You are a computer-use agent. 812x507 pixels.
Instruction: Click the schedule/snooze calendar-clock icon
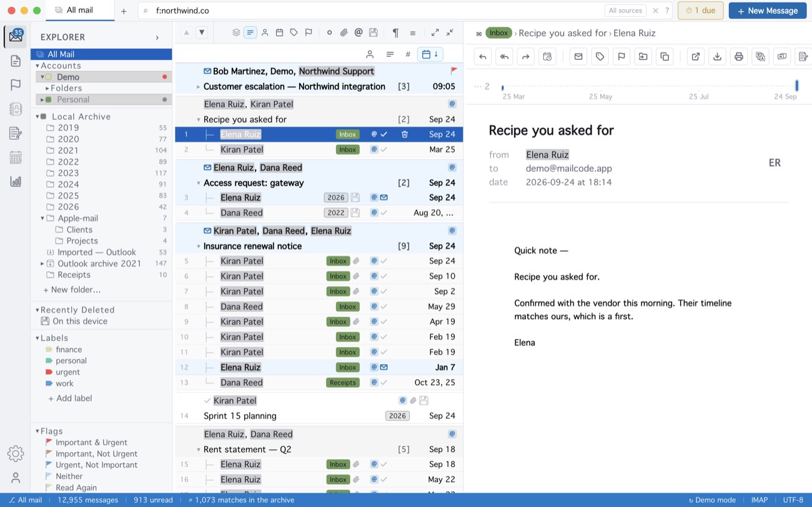click(547, 57)
